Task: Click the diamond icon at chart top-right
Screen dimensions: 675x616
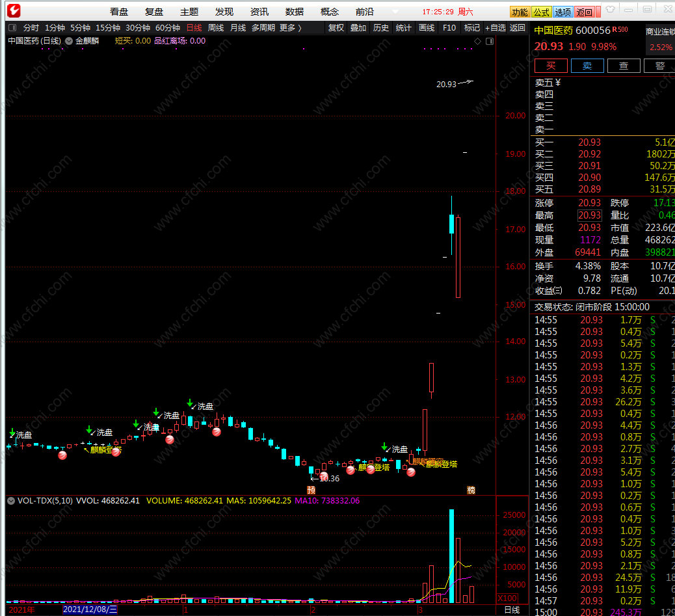Action: click(477, 42)
